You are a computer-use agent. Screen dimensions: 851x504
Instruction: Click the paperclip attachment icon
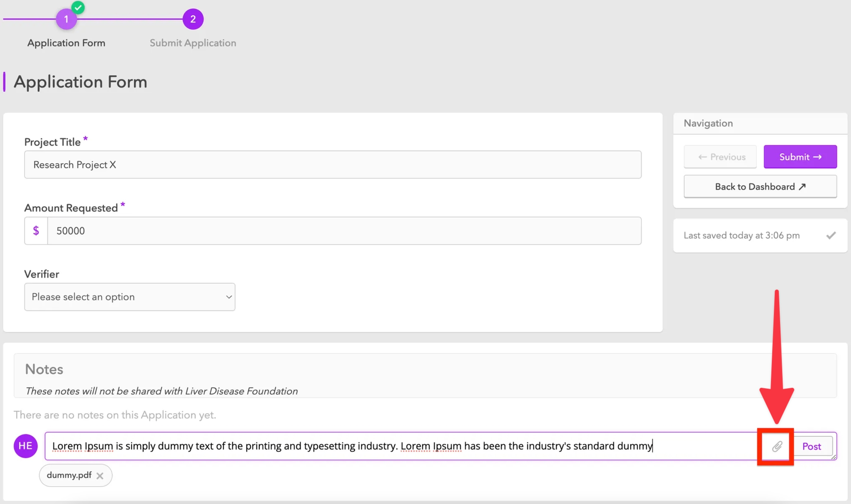point(776,446)
